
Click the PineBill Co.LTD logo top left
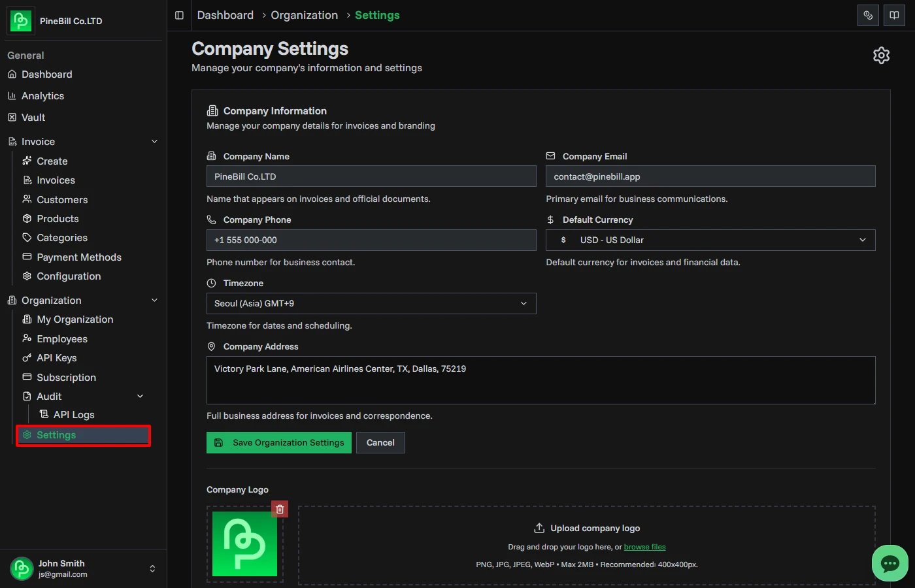(20, 20)
